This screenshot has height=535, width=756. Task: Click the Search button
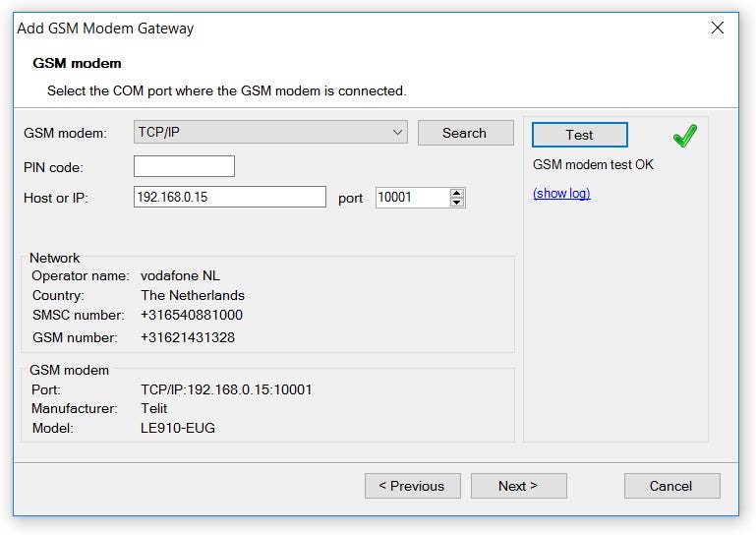465,133
